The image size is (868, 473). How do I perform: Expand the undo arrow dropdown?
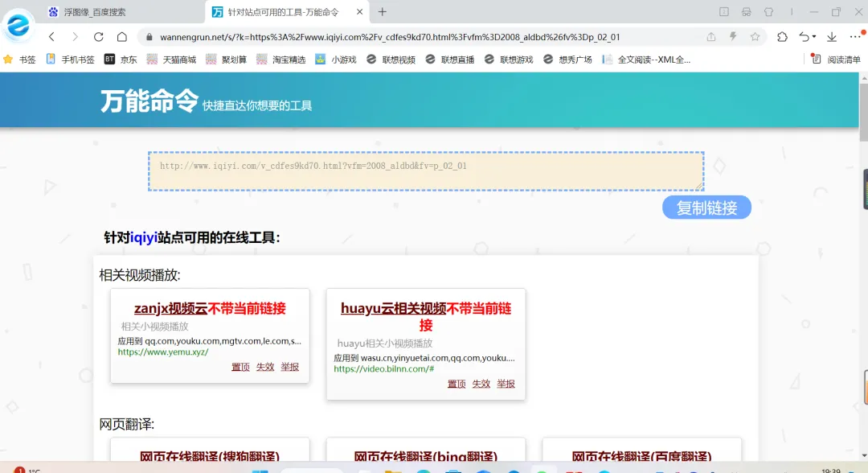[814, 37]
